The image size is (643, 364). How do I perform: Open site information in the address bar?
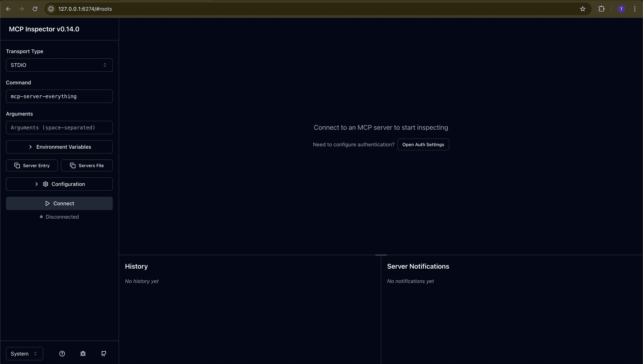51,9
